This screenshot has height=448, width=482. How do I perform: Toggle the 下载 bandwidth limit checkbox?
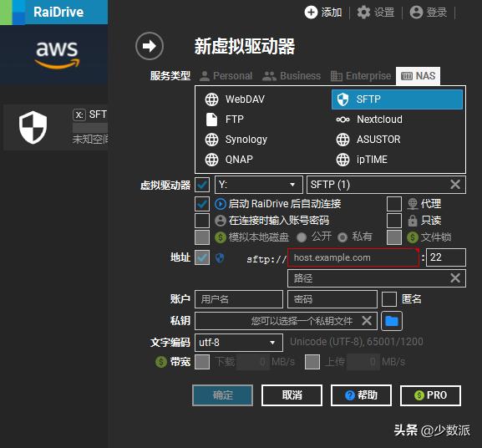pos(202,362)
